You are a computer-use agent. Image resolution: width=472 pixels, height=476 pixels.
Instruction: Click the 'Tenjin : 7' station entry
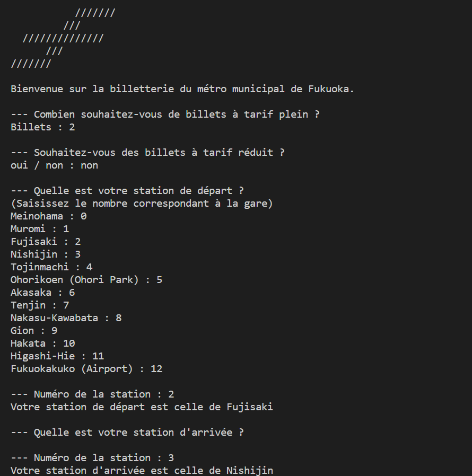[x=40, y=305]
